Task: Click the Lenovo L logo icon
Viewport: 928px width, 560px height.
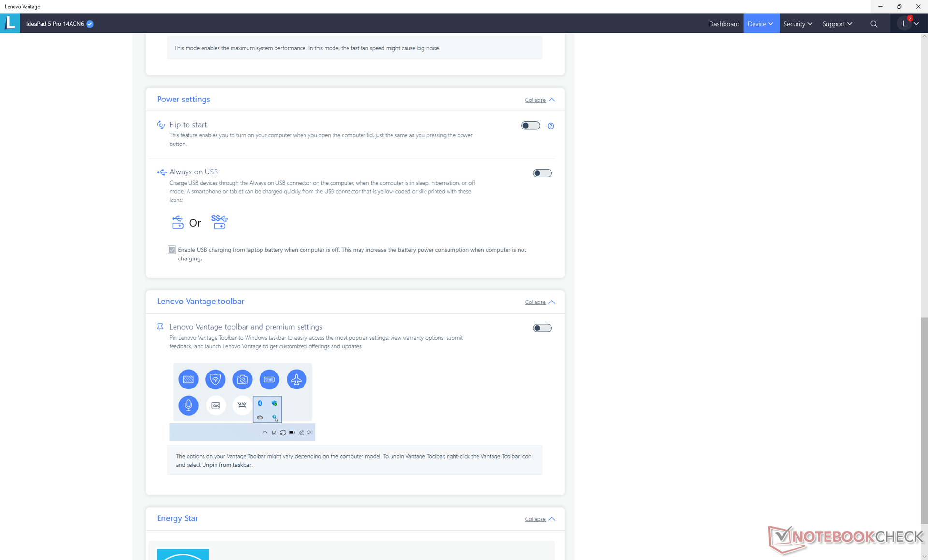Action: pyautogui.click(x=10, y=23)
